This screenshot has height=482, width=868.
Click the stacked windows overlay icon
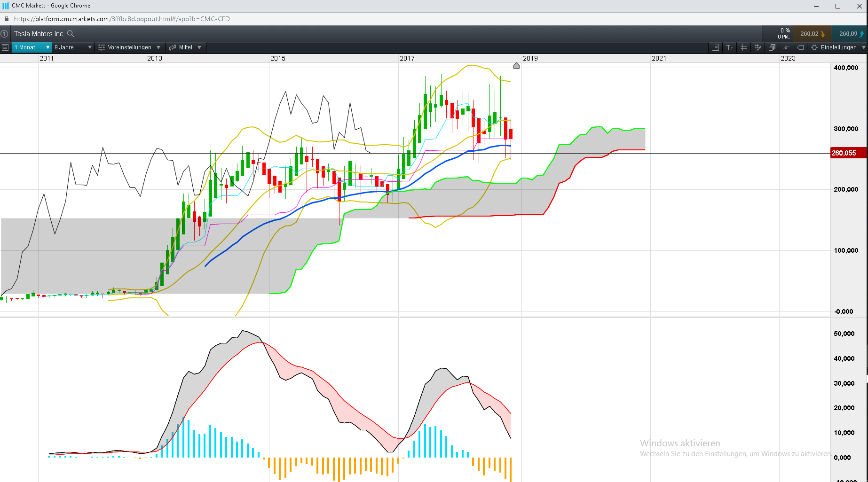pos(772,47)
